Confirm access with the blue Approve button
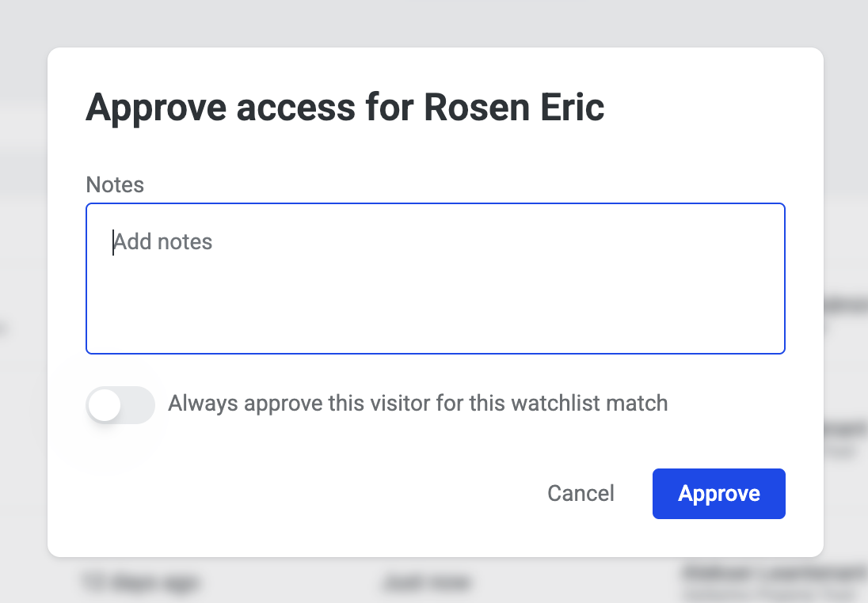868x603 pixels. click(718, 494)
